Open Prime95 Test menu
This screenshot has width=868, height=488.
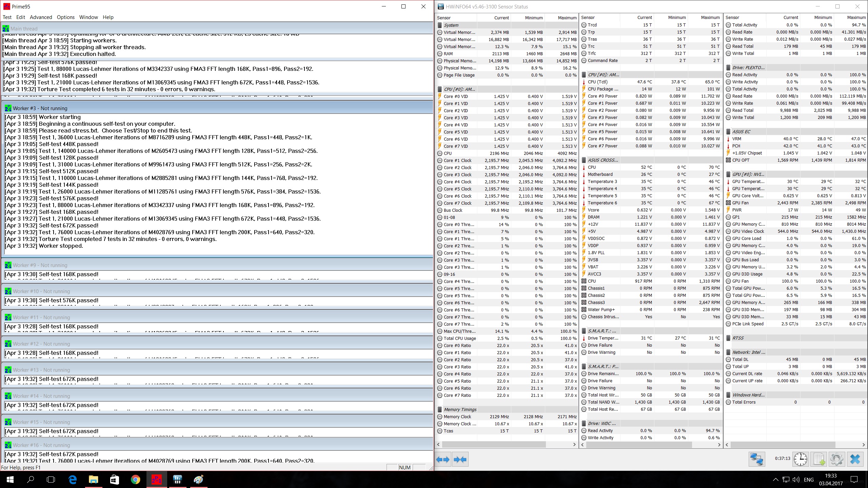7,17
